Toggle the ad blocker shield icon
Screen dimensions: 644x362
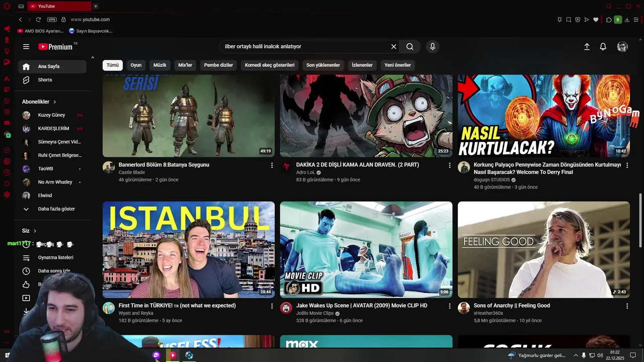coord(578,20)
